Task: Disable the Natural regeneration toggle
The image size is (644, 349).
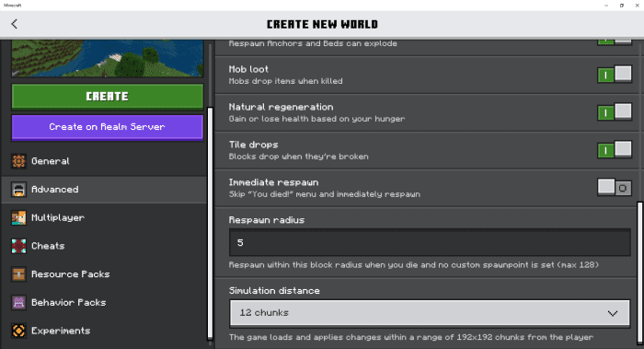Action: pyautogui.click(x=615, y=112)
